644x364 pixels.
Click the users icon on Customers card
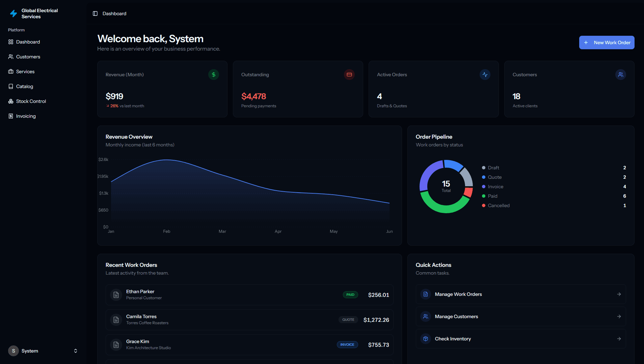pos(621,75)
